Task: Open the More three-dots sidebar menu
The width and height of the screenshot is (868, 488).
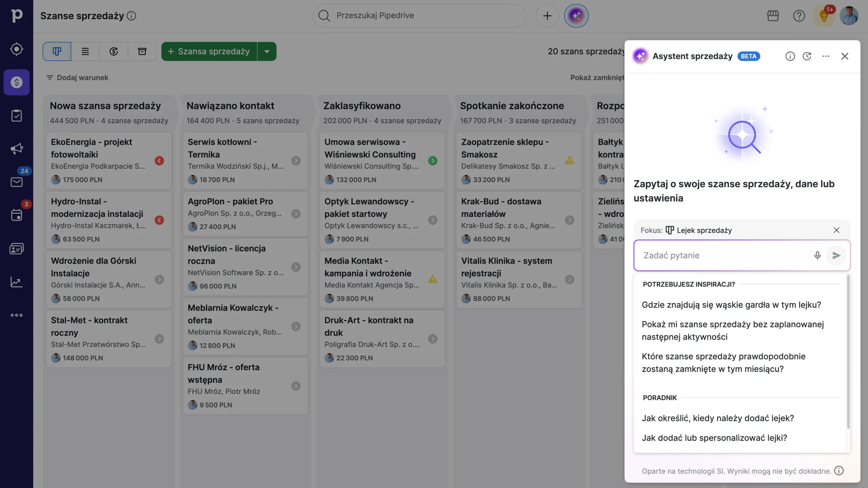Action: [x=16, y=315]
